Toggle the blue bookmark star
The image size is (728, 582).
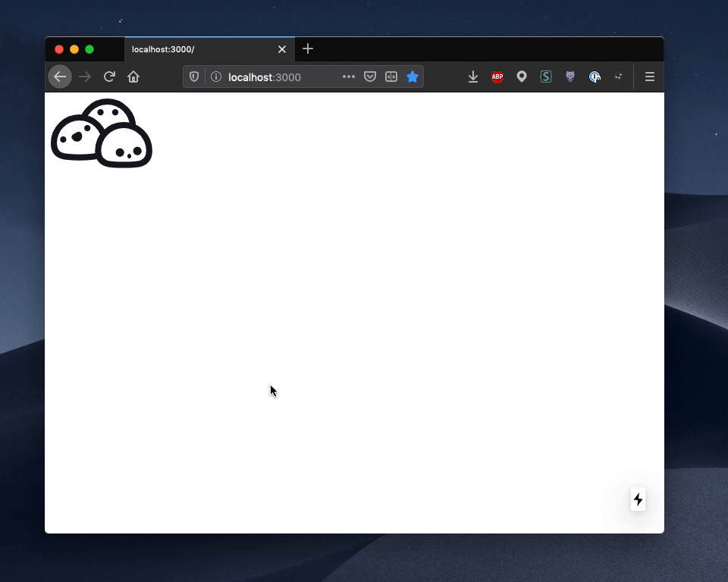[x=413, y=77]
